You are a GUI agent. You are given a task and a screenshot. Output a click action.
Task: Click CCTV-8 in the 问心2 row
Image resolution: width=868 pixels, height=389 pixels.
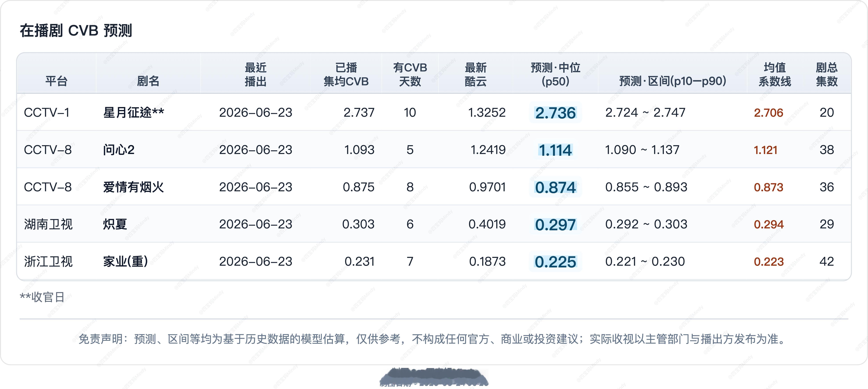tap(48, 150)
